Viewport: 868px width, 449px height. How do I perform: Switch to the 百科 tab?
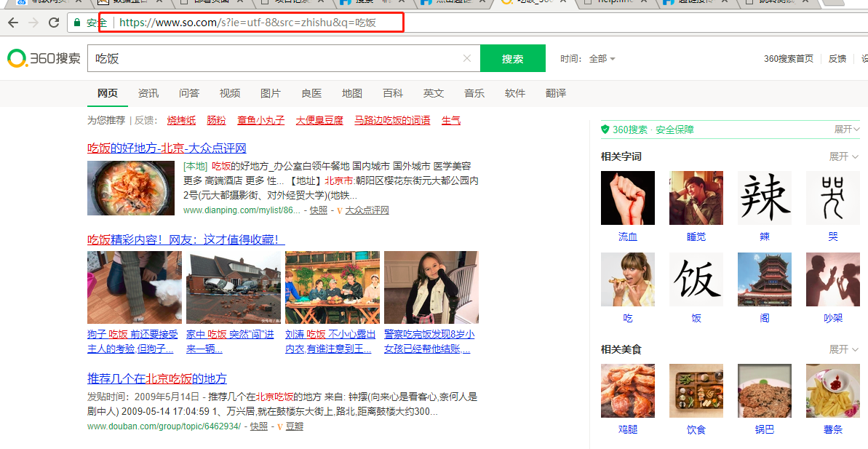point(393,93)
